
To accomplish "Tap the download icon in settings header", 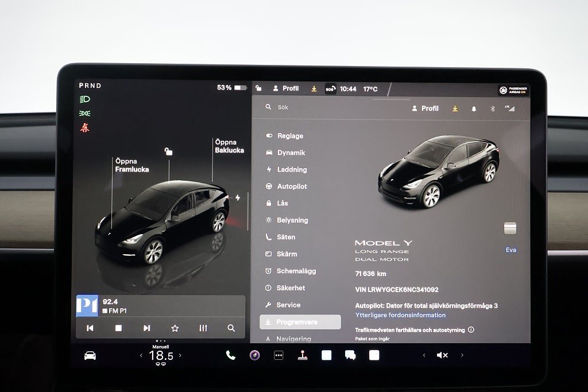I will [455, 108].
